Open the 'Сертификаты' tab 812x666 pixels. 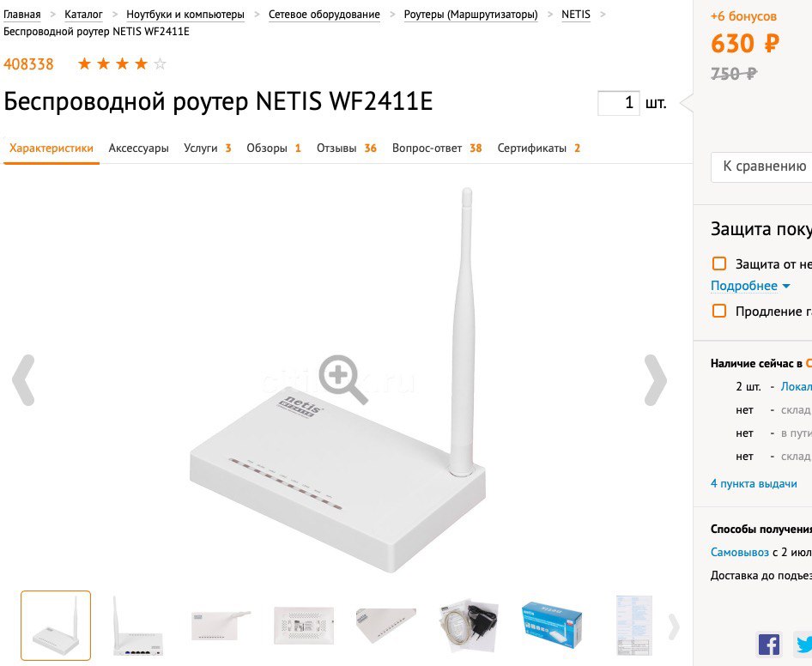click(538, 148)
